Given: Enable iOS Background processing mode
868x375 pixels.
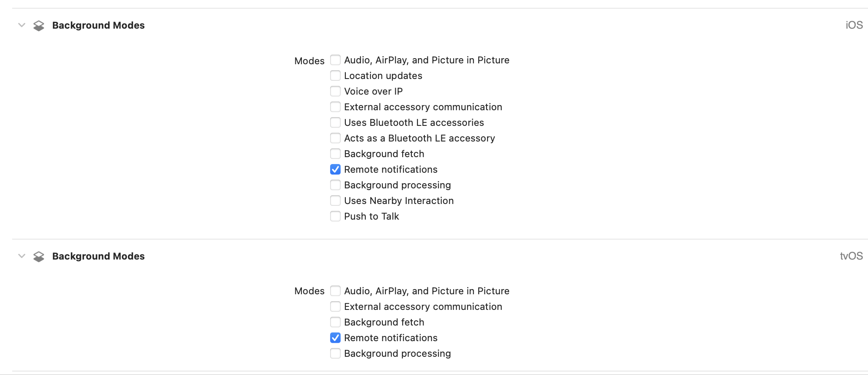Looking at the screenshot, I should click(x=335, y=185).
